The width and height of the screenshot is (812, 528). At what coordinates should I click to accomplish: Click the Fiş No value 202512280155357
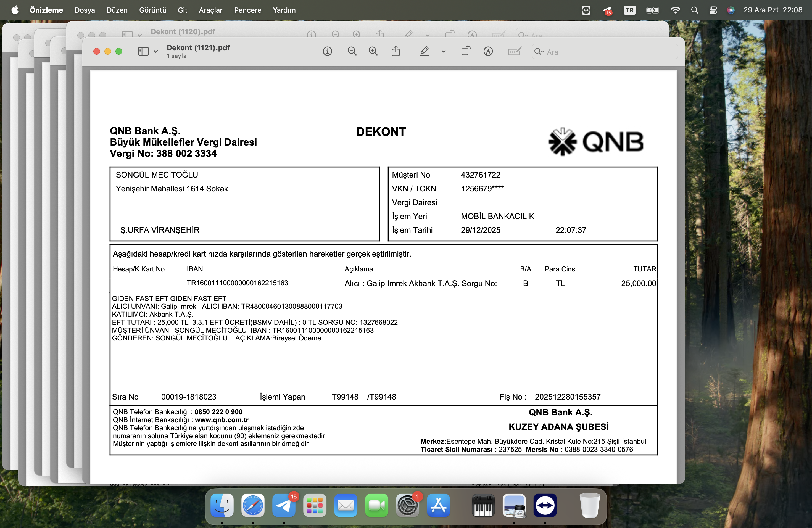(567, 397)
